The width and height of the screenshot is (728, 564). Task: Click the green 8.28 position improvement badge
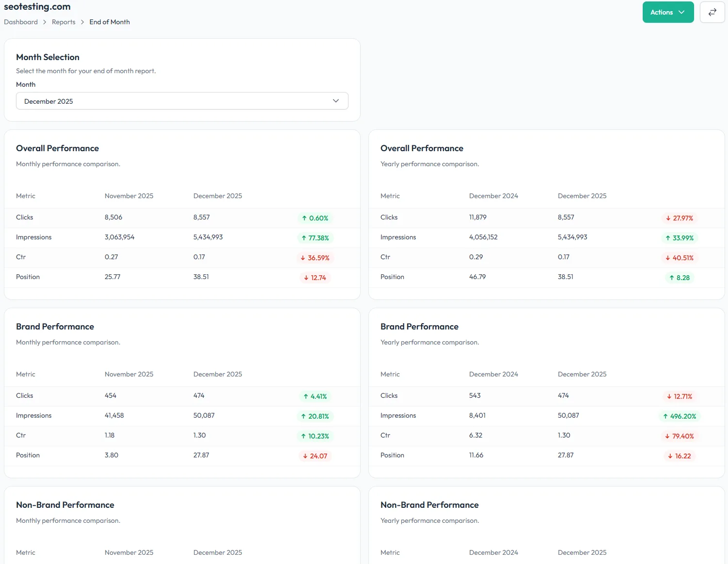pyautogui.click(x=680, y=278)
